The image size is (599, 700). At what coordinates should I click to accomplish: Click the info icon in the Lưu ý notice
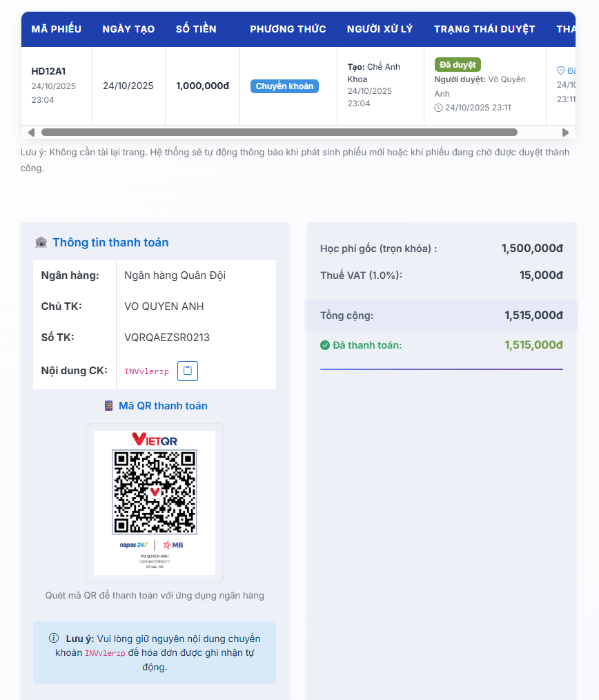[x=54, y=639]
